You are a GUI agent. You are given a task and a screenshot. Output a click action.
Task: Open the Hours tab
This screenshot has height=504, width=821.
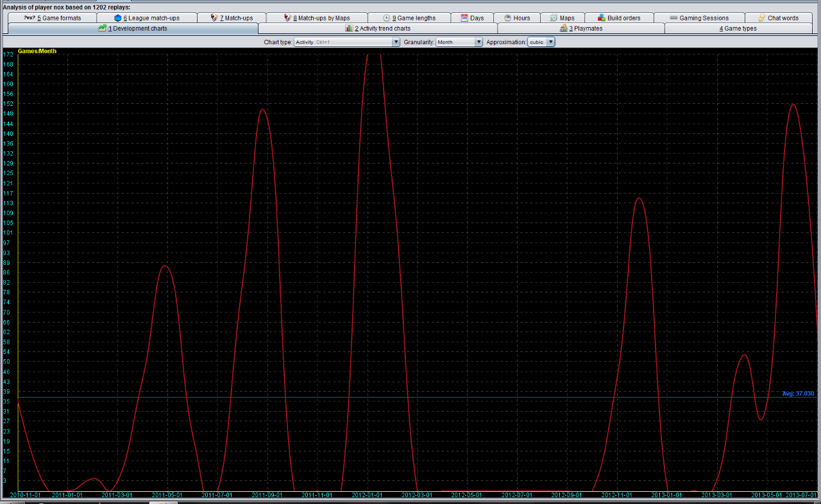click(x=516, y=18)
